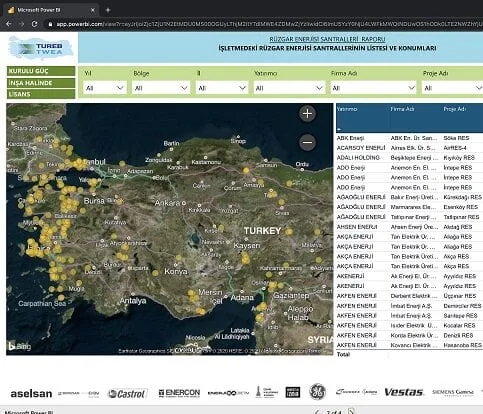Open the Bölge filter dropdown
The height and width of the screenshot is (414, 483).
[x=161, y=88]
